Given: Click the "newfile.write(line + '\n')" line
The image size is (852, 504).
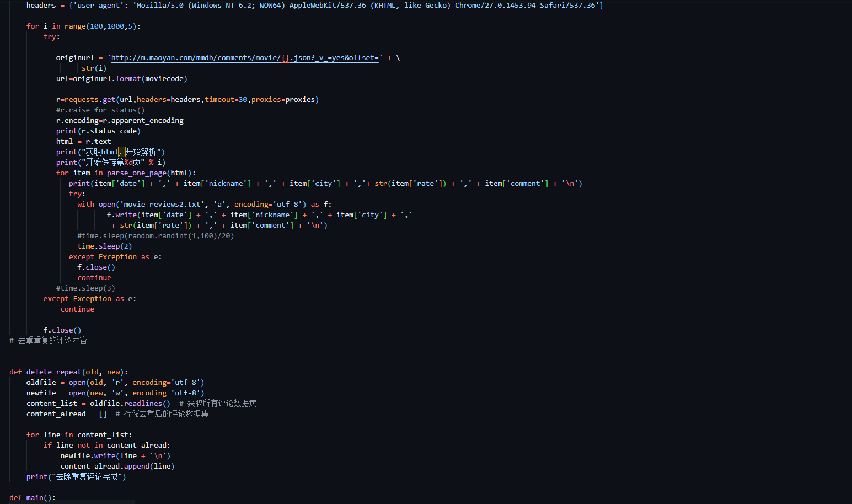Looking at the screenshot, I should (115, 456).
